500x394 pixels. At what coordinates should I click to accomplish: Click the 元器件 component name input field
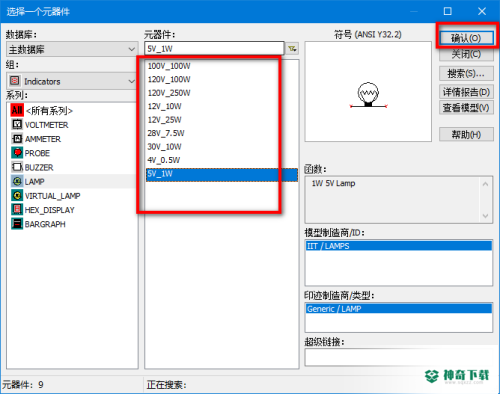[x=214, y=49]
